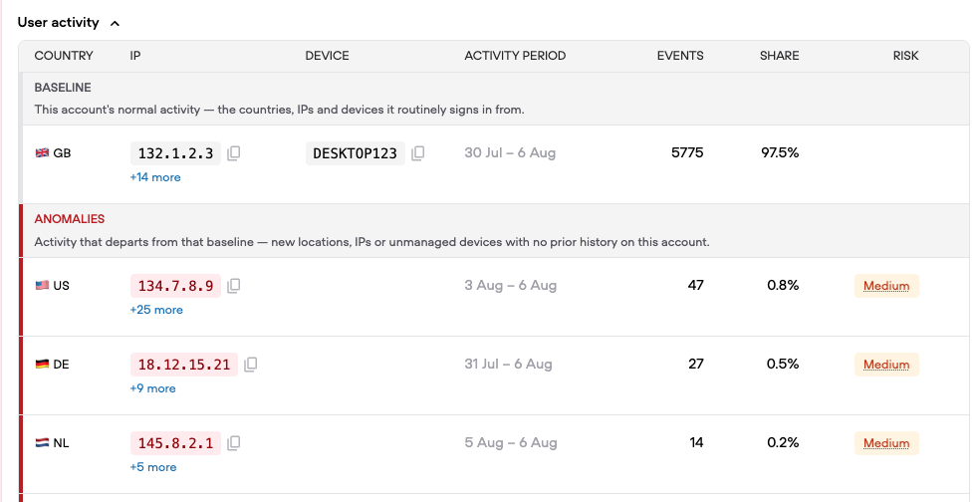The height and width of the screenshot is (502, 980).
Task: Open Medium risk badge for US row
Action: 886,286
